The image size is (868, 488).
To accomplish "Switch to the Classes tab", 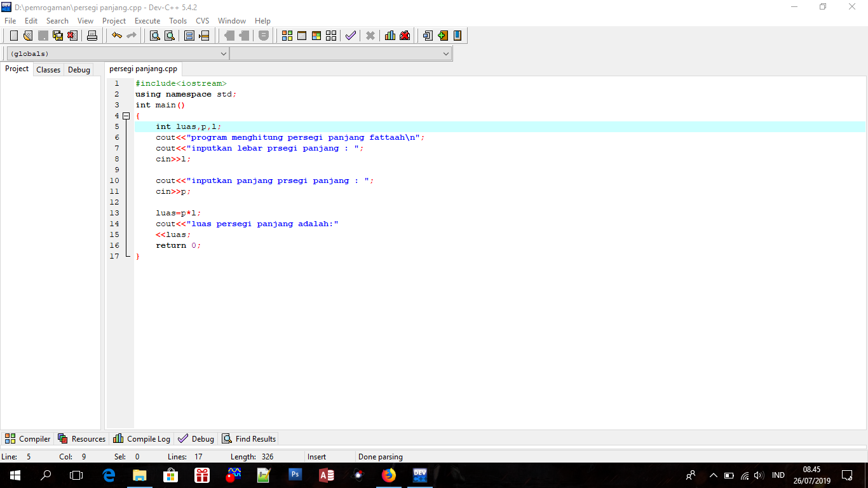I will click(48, 70).
